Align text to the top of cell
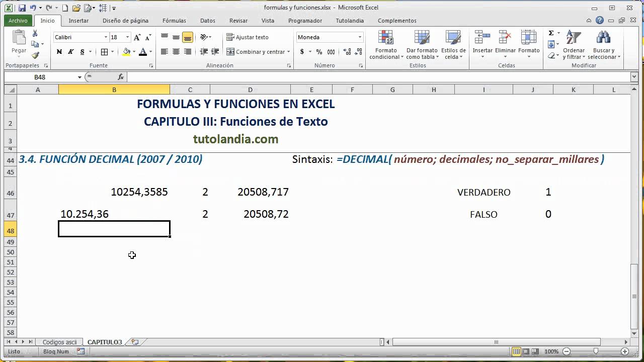 165,37
